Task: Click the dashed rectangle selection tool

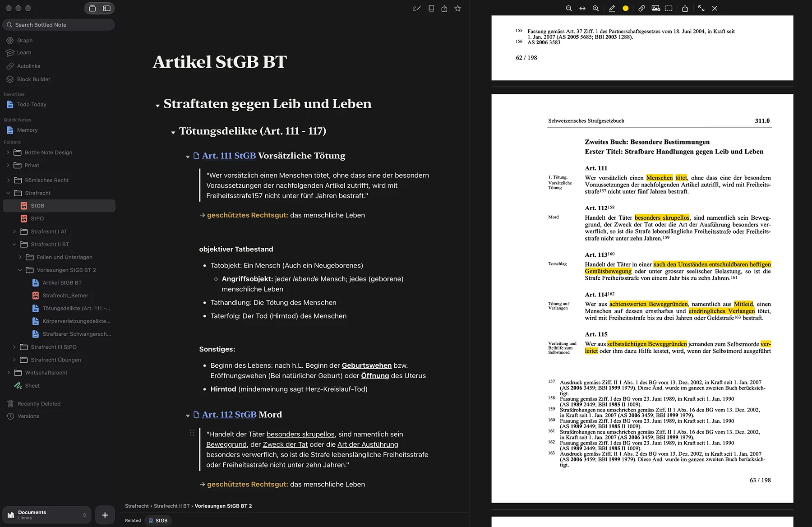Action: click(669, 8)
